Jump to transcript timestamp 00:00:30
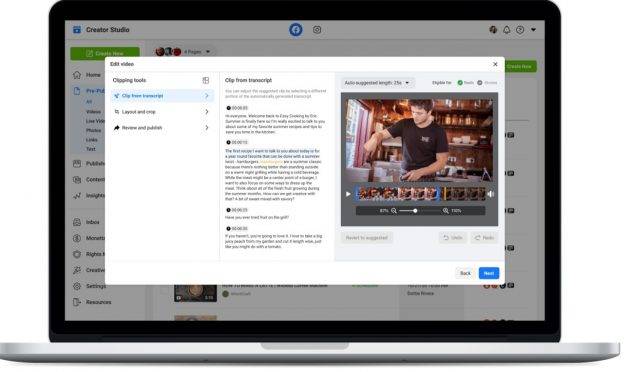Screen dimensions: 640x372 pos(237,229)
